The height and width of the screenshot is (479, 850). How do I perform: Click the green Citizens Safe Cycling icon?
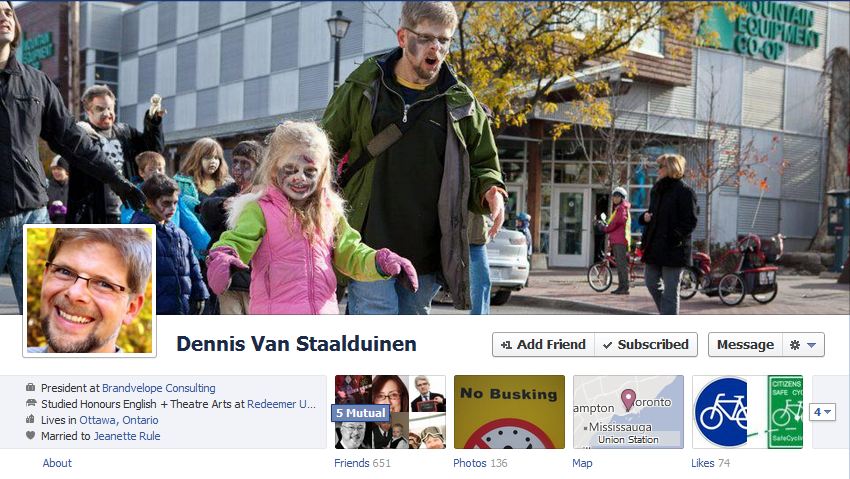[785, 412]
